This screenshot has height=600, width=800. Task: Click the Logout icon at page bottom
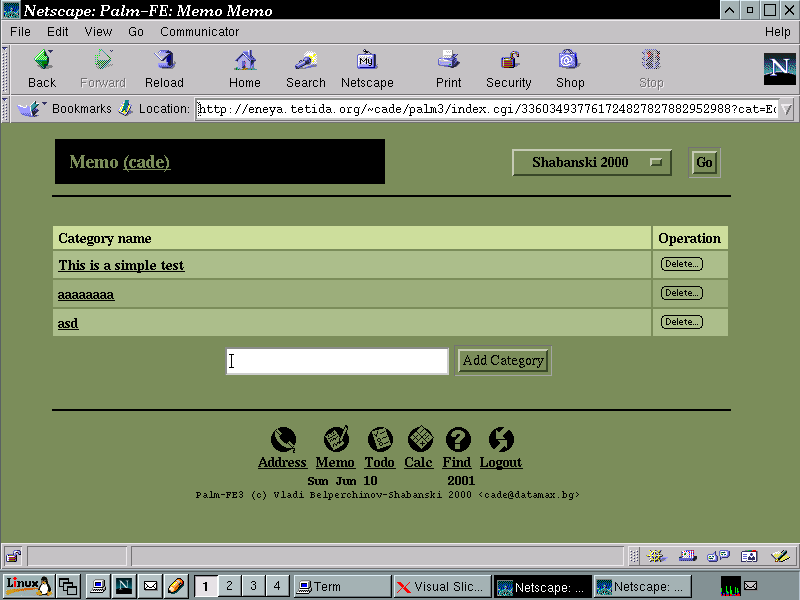(x=501, y=439)
